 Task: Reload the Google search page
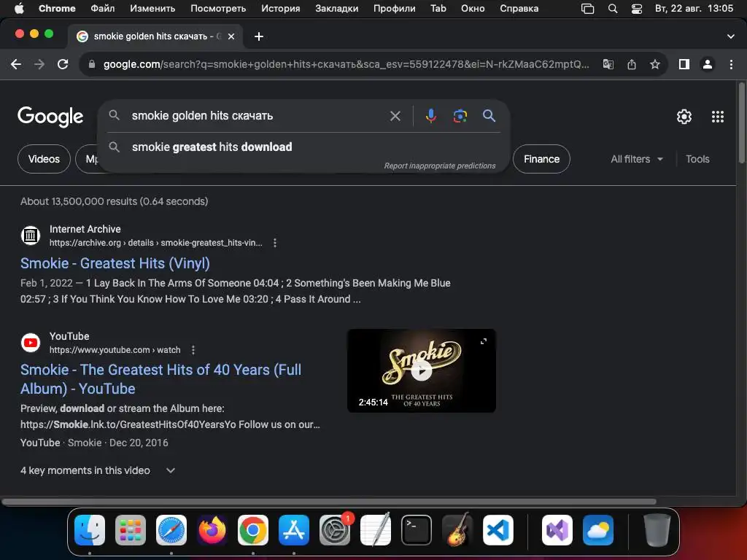click(63, 64)
